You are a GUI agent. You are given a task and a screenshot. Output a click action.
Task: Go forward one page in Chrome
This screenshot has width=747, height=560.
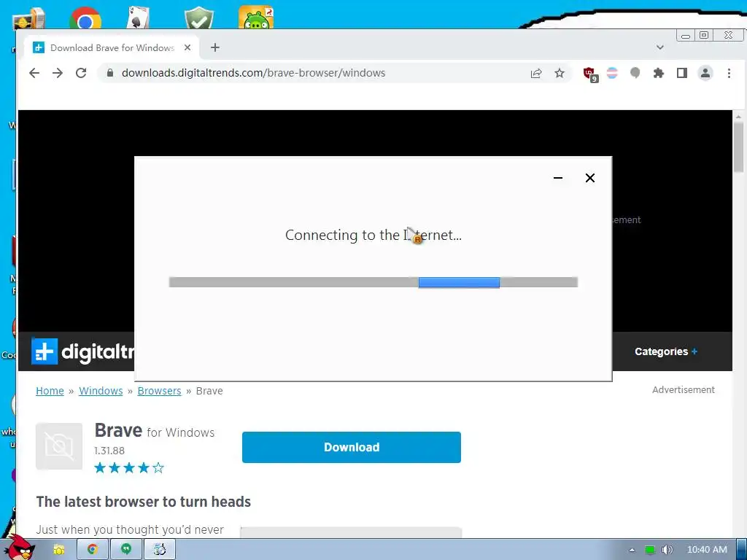(x=58, y=73)
